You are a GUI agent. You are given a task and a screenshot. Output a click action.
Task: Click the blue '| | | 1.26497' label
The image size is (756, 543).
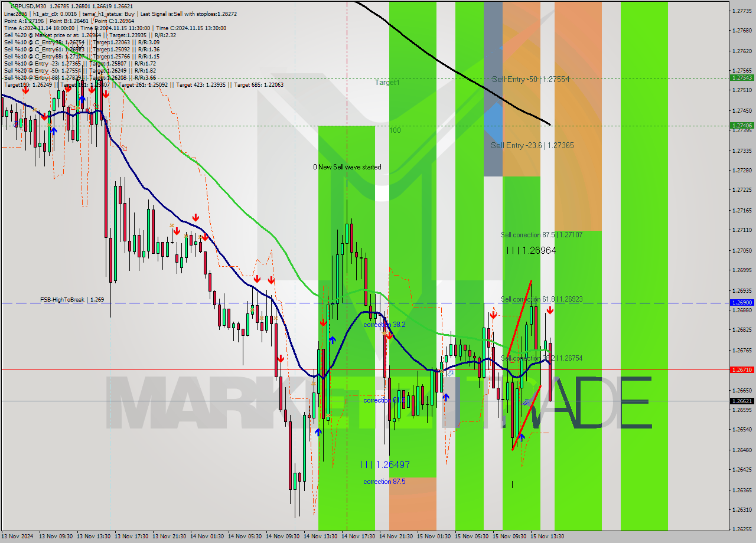coord(384,465)
